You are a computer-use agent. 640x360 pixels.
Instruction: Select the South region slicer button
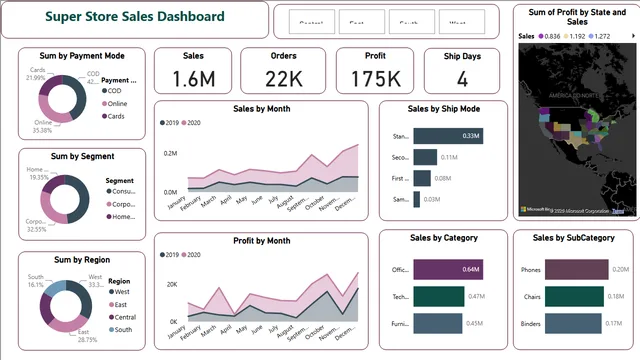tap(411, 22)
